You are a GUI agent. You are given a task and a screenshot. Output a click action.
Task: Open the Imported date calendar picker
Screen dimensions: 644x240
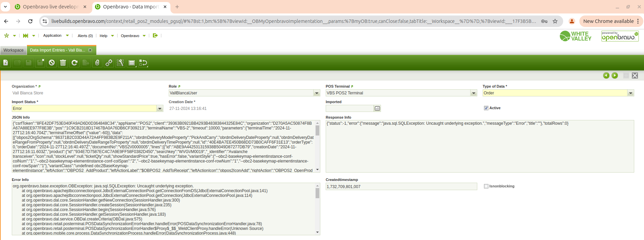[378, 109]
